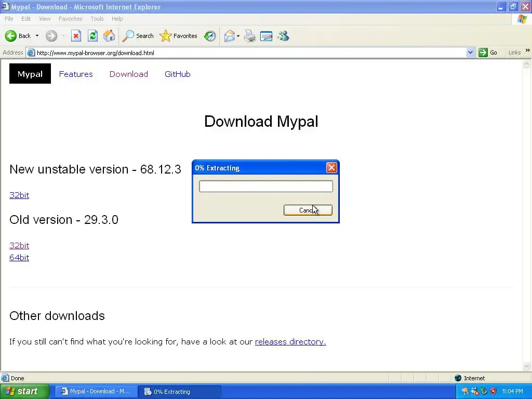Go to the home page via the house icon
Screen dimensions: 532x399
109,36
